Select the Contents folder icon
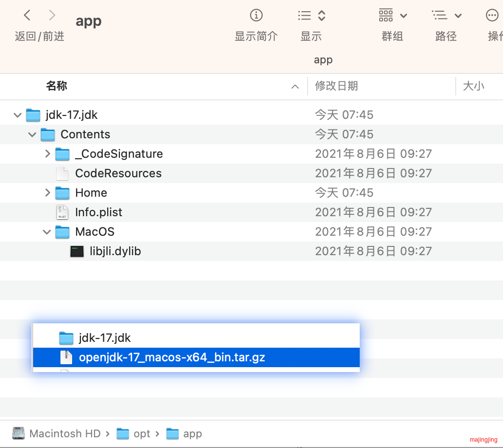This screenshot has width=503, height=448. [x=48, y=134]
